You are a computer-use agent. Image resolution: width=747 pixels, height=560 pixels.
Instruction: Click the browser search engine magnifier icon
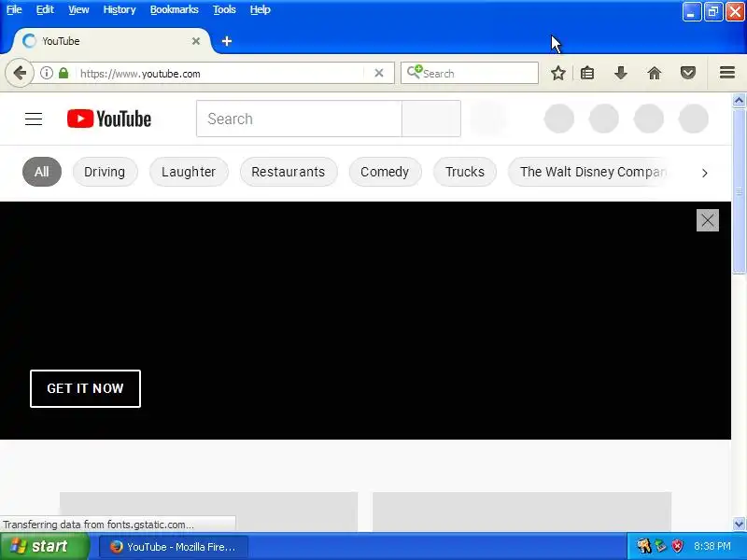pyautogui.click(x=414, y=72)
